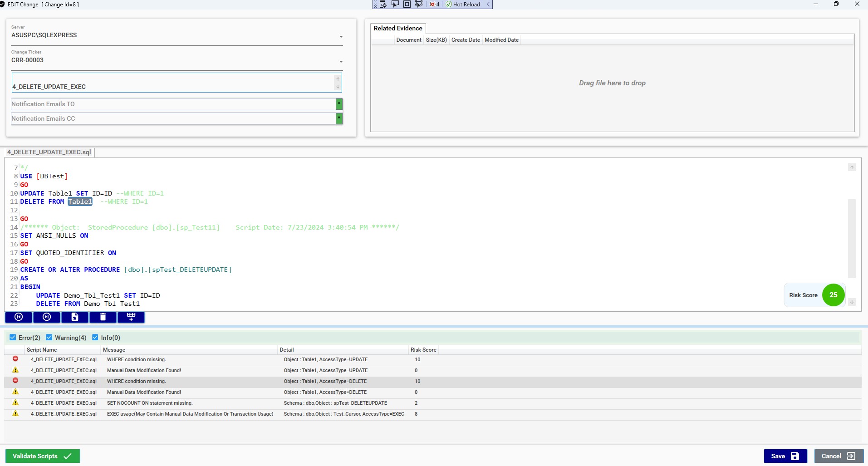Screen dimensions: 868x466
Task: Click the green Risk Score 25 badge
Action: [x=833, y=295]
